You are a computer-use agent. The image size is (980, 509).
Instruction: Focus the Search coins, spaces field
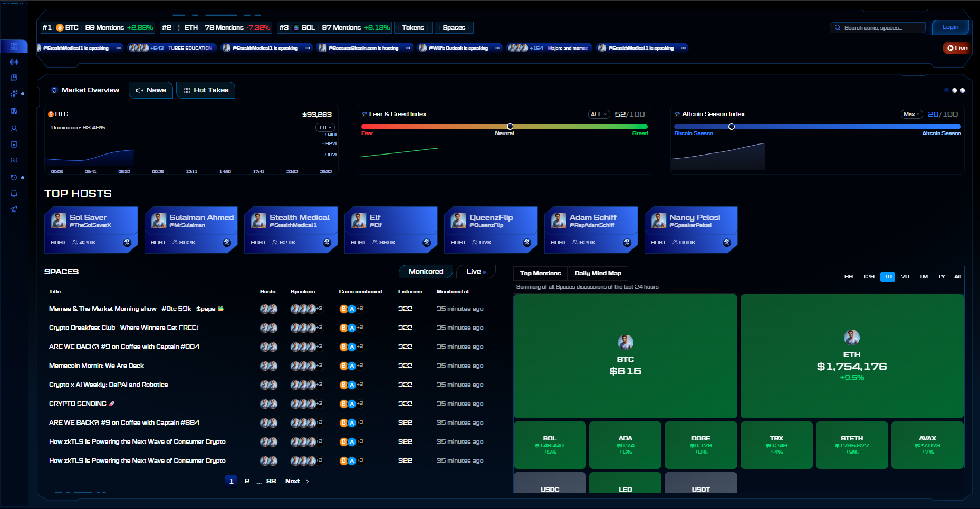878,27
